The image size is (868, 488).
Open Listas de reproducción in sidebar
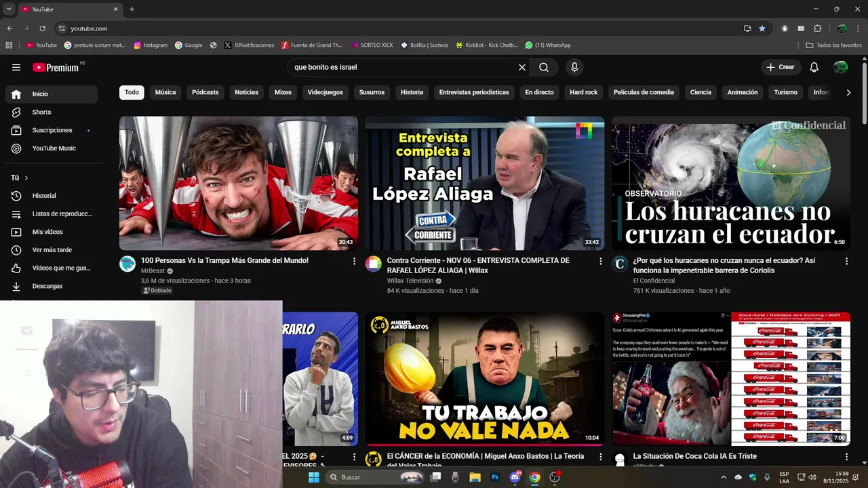pos(52,214)
